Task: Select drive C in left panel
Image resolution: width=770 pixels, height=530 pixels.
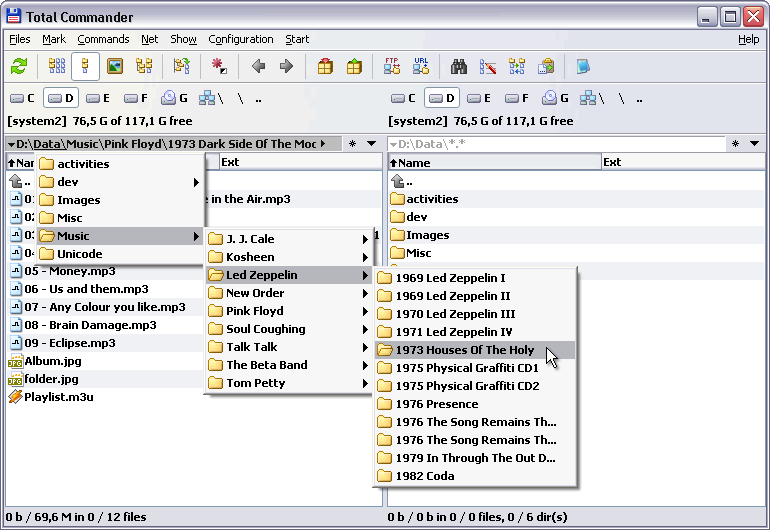Action: point(23,98)
